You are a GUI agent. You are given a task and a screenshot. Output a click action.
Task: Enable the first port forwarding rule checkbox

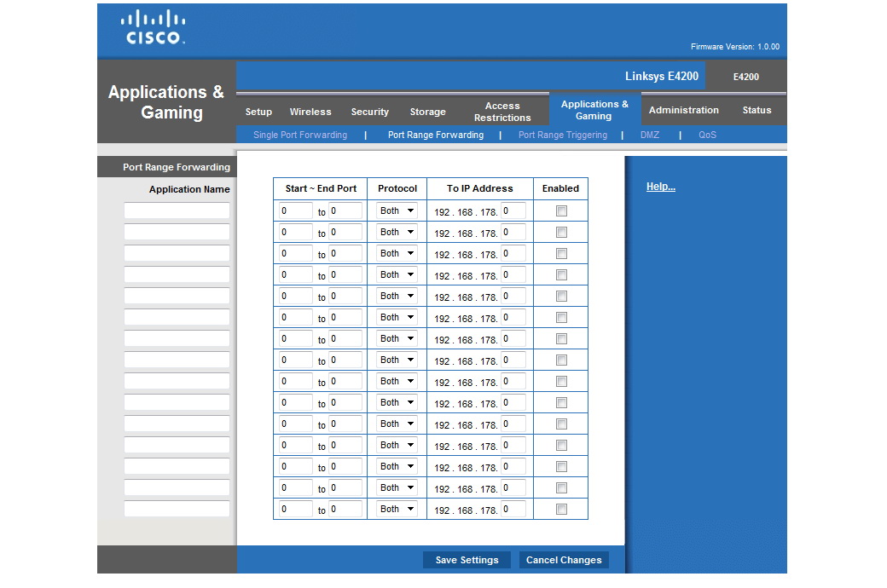(x=561, y=210)
